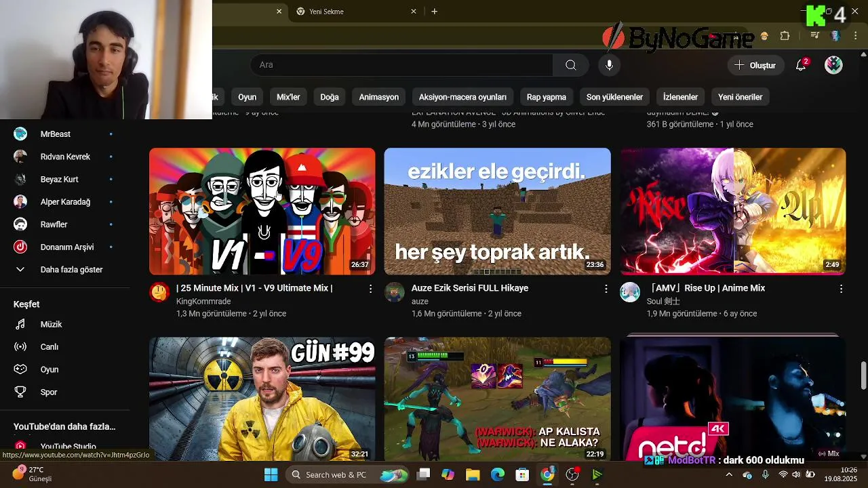Play the ezikler ele geçirdi thumbnail
Viewport: 868px width, 488px height.
tap(497, 211)
